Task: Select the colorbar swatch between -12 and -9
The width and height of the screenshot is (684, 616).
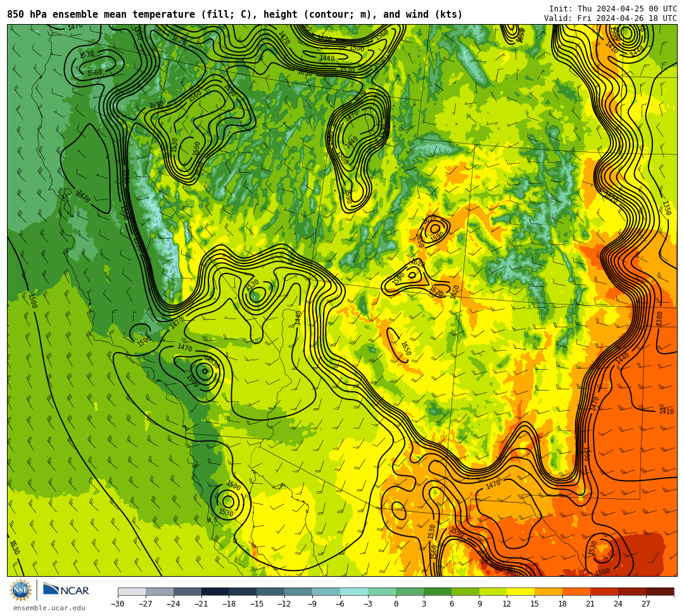Action: coord(299,591)
